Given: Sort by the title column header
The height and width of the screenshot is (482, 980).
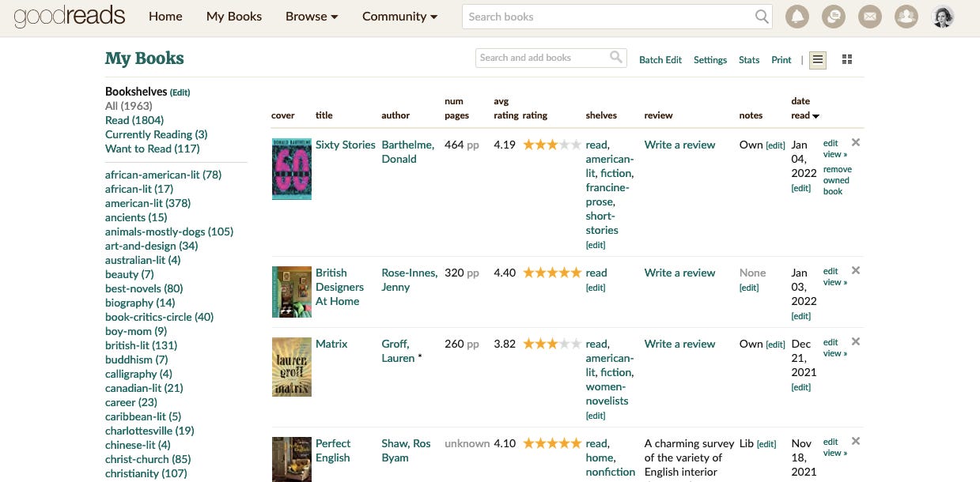Looking at the screenshot, I should (324, 115).
